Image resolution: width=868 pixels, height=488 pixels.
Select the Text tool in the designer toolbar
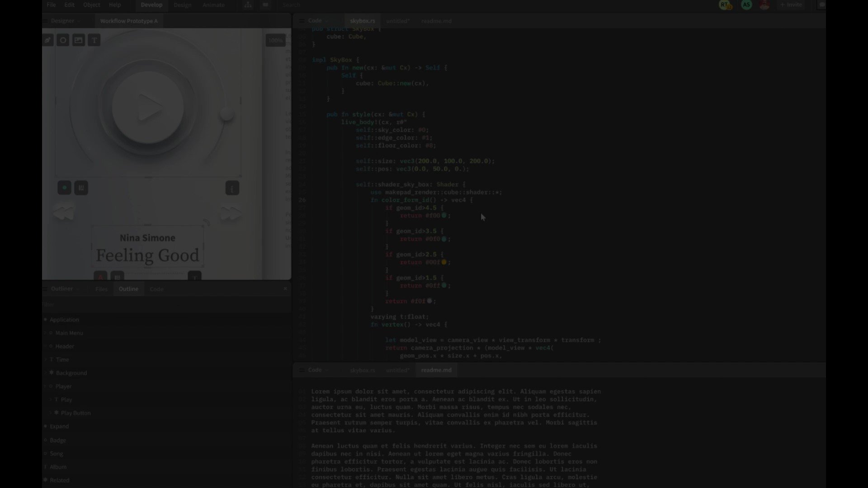94,40
